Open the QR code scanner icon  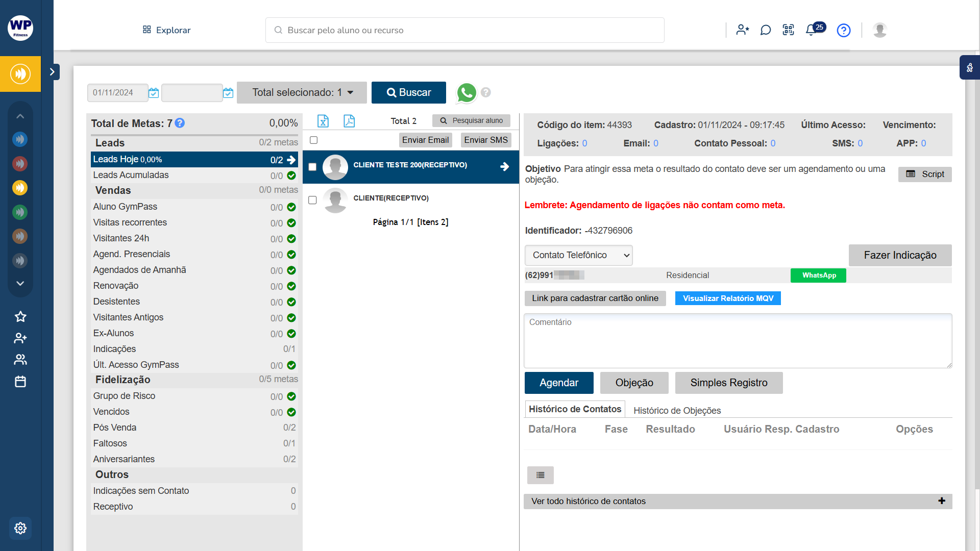click(x=788, y=30)
